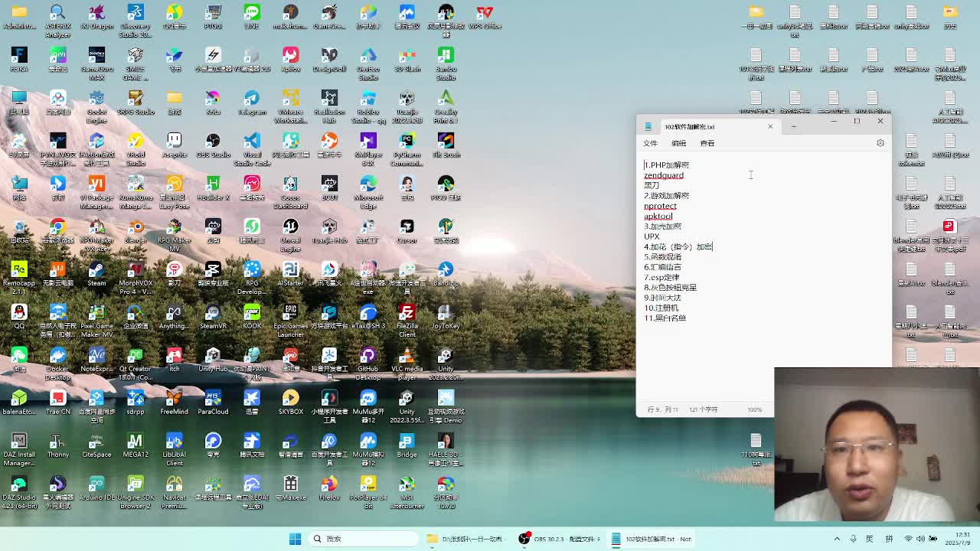Click the apktool line in Notepad
The width and height of the screenshot is (980, 551).
[x=658, y=216]
